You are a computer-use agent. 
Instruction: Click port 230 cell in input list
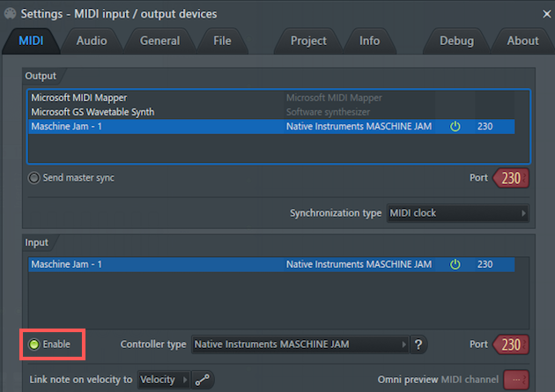pos(485,264)
